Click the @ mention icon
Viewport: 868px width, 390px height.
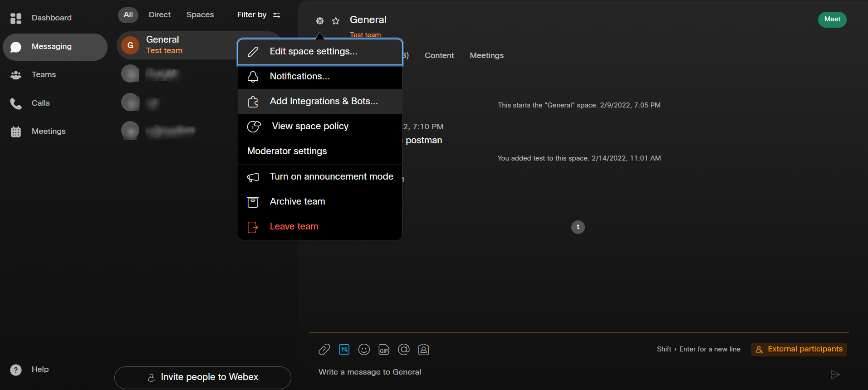pyautogui.click(x=404, y=349)
